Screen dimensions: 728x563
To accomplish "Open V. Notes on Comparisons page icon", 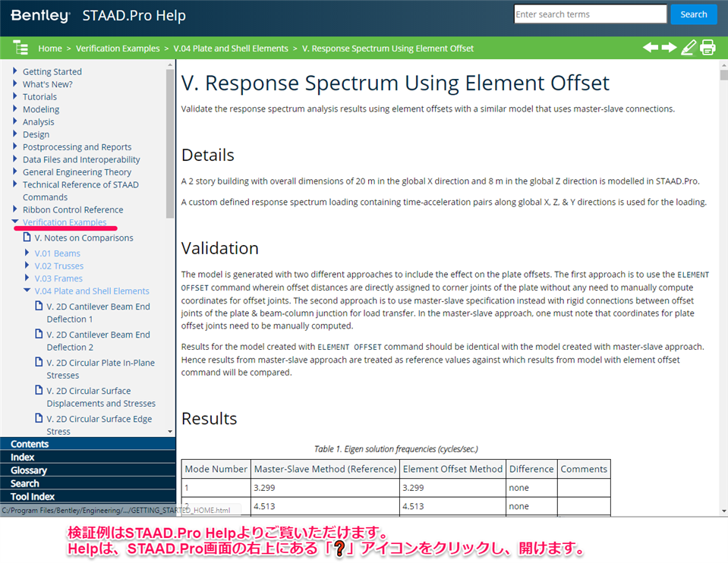I will 27,237.
